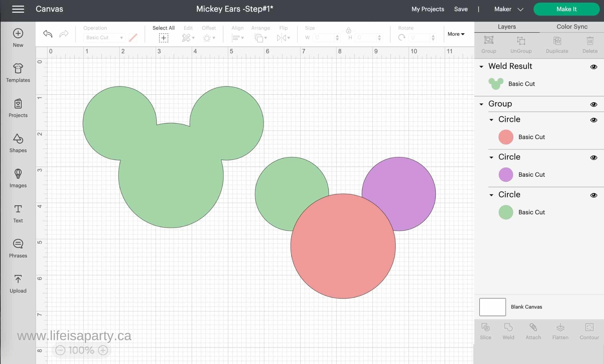Switch to the Layers tab
The height and width of the screenshot is (364, 604).
(507, 27)
